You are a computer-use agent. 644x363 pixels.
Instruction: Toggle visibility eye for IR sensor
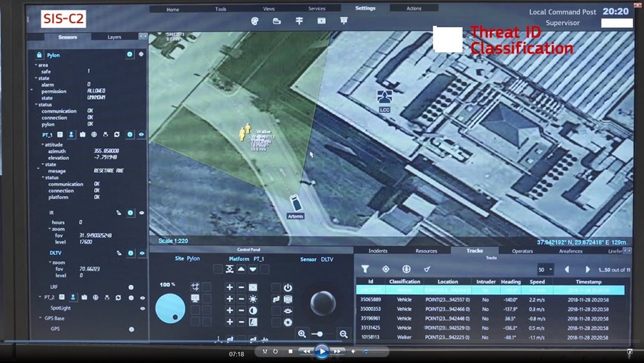[x=141, y=212]
